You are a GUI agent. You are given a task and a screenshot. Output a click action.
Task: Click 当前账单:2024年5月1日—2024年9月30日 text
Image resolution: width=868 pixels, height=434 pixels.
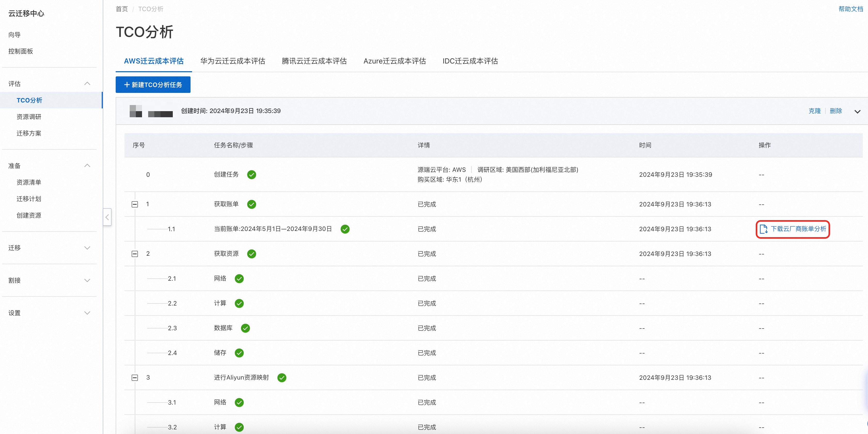coord(273,229)
